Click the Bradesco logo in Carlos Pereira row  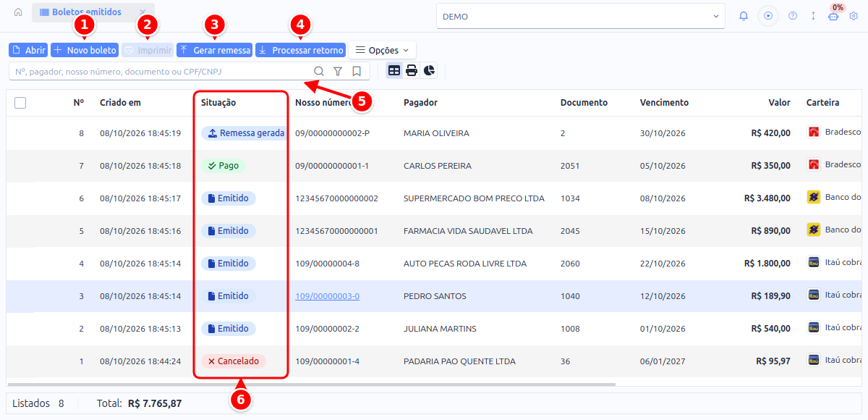pyautogui.click(x=814, y=164)
